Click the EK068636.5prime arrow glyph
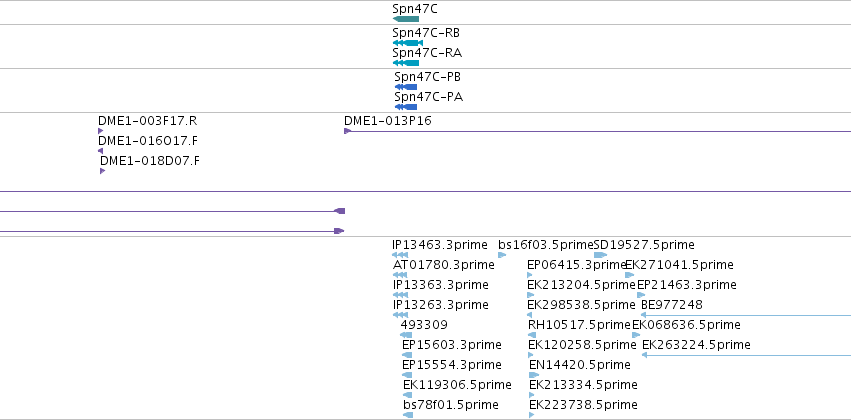This screenshot has width=851, height=420. (636, 335)
